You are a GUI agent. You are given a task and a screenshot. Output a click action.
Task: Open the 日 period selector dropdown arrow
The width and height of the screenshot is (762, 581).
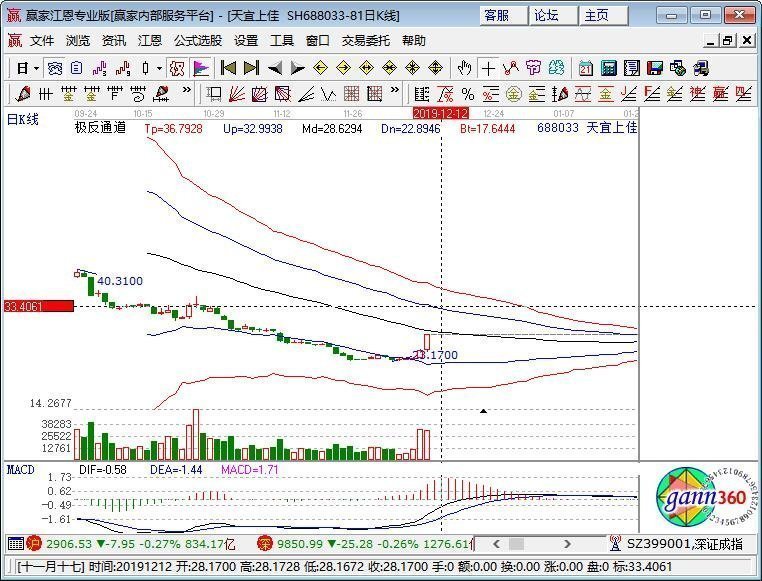tap(36, 68)
